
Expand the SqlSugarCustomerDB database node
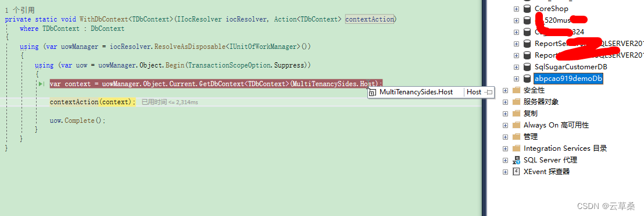516,66
